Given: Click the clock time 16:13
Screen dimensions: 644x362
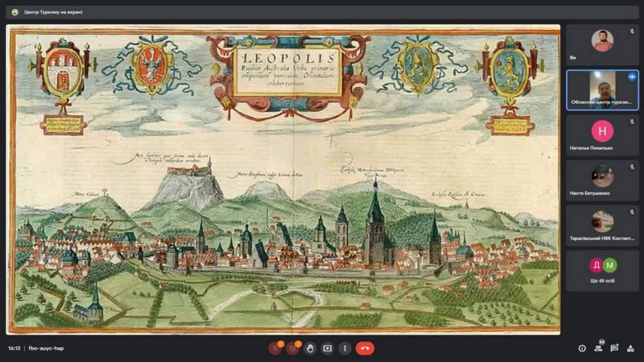Looking at the screenshot, I should click(x=14, y=349).
